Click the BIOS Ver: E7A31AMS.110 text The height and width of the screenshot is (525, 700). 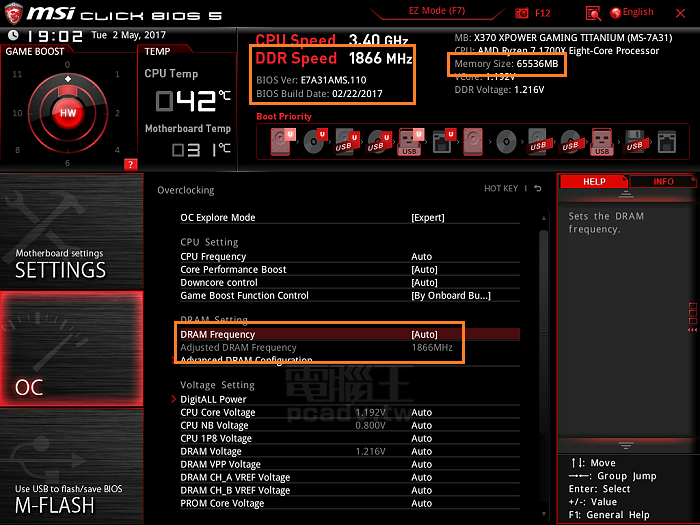point(311,80)
